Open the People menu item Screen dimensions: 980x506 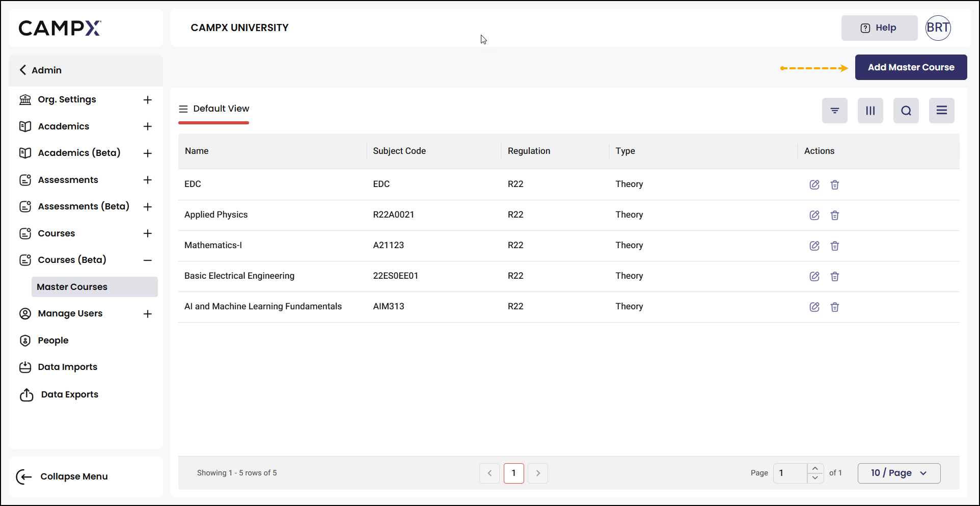(x=53, y=340)
